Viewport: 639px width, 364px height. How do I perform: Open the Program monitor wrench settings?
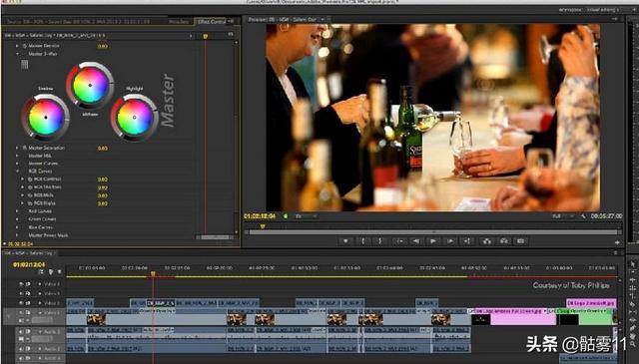click(583, 216)
